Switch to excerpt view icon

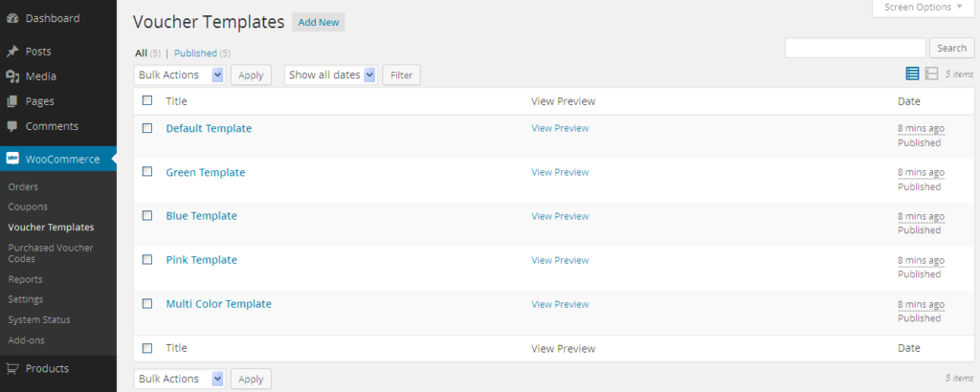pyautogui.click(x=931, y=74)
